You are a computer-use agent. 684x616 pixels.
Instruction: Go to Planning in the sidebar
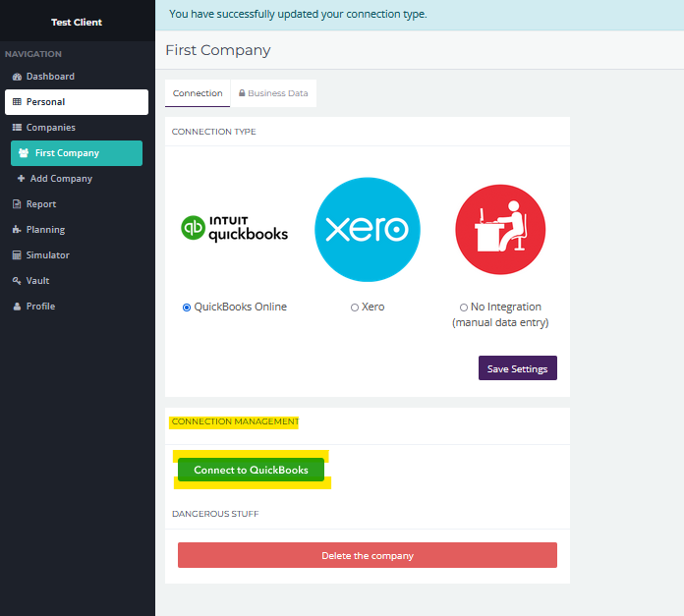[77, 229]
